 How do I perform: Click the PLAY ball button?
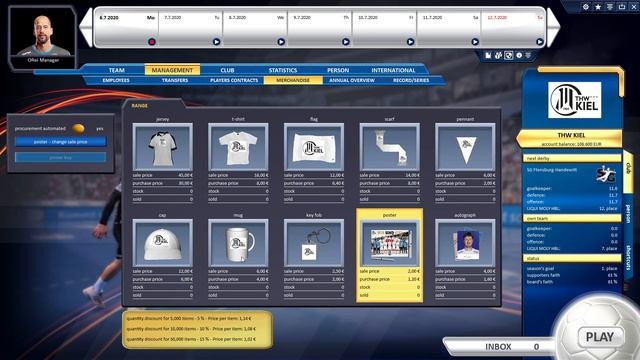(x=600, y=337)
